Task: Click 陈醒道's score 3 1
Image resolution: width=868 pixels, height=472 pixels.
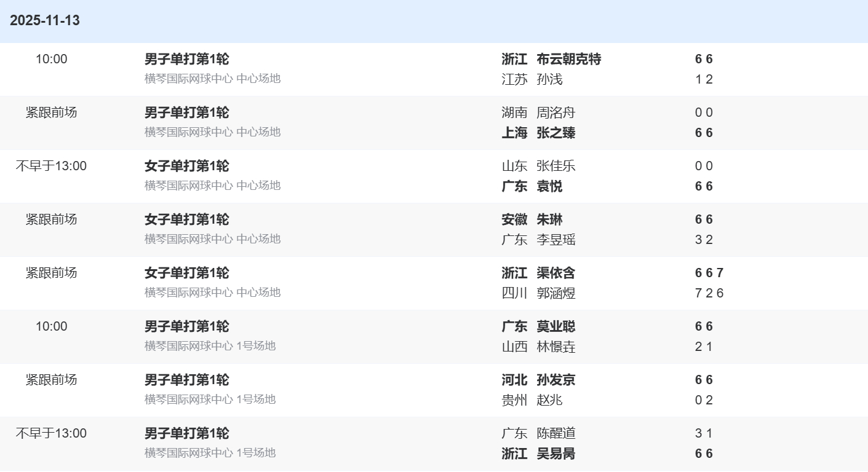Action: pos(704,433)
